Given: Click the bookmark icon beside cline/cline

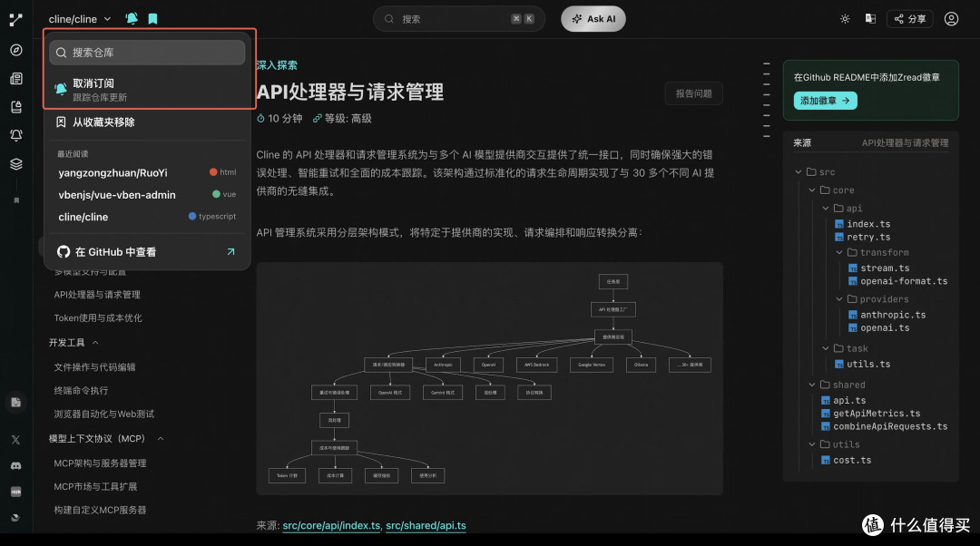Looking at the screenshot, I should (152, 18).
